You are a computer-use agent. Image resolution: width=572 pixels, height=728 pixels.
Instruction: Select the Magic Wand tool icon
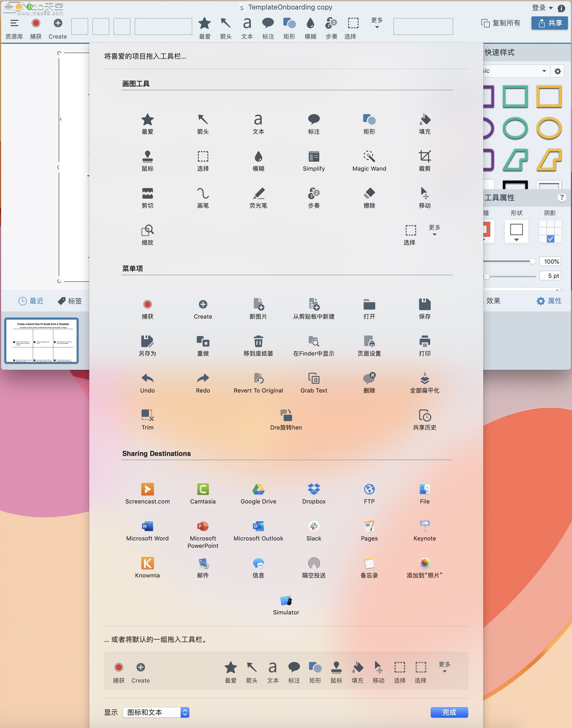tap(369, 156)
